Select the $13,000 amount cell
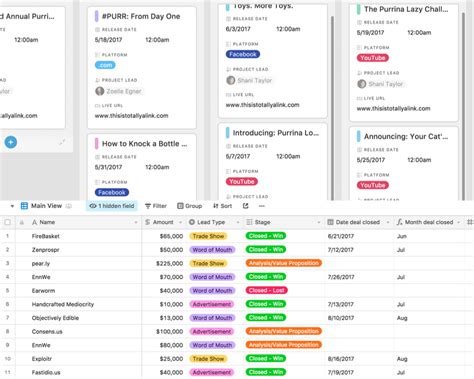This screenshot has height=379, width=474. click(164, 318)
